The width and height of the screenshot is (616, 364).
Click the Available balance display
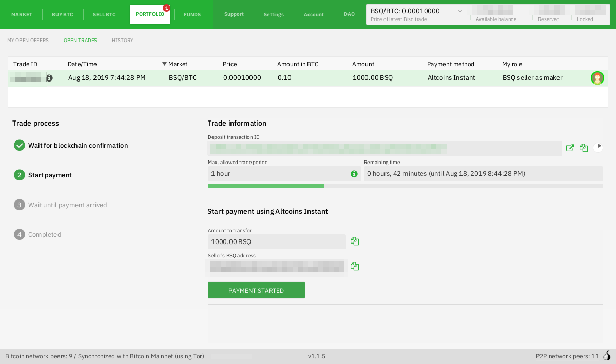coord(495,14)
